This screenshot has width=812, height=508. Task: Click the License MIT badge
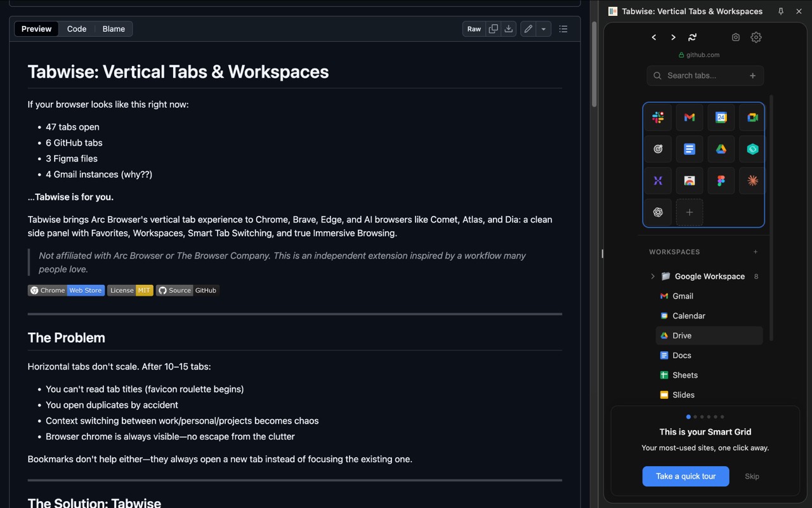tap(130, 290)
